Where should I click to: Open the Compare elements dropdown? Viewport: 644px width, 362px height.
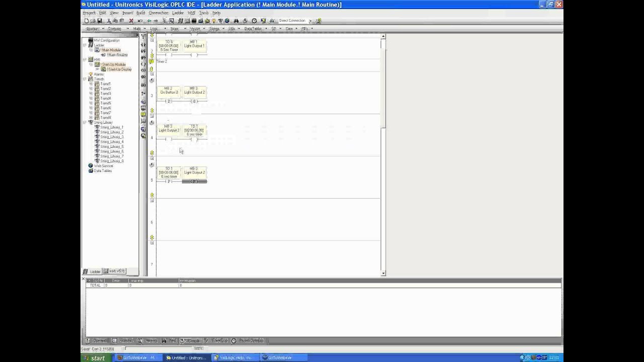(127, 29)
